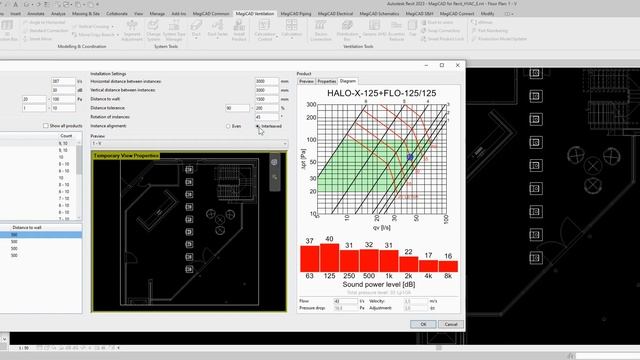Open the Modify ribbon tab
Screen dimensions: 640x360
coord(487,13)
